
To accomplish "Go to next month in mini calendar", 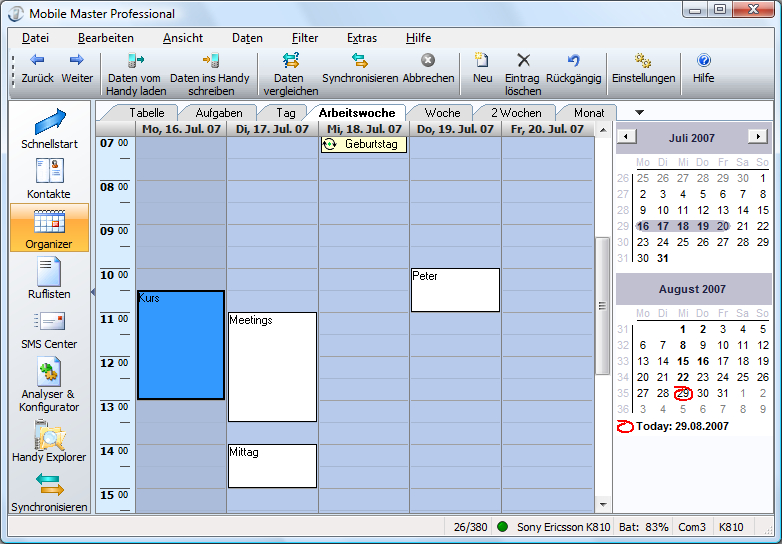I will (x=758, y=136).
